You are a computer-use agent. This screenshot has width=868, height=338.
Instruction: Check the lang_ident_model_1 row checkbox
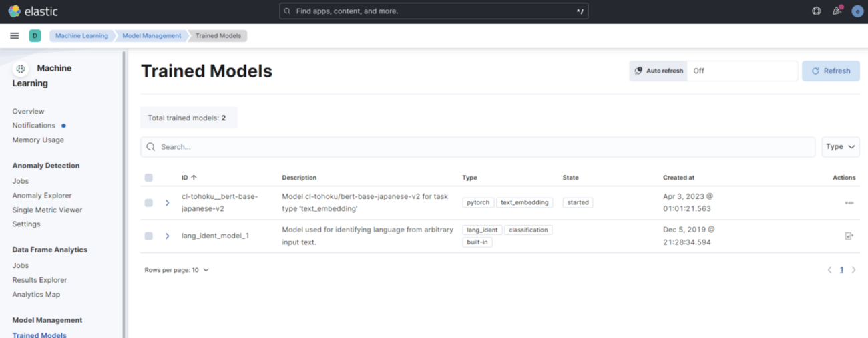point(148,236)
